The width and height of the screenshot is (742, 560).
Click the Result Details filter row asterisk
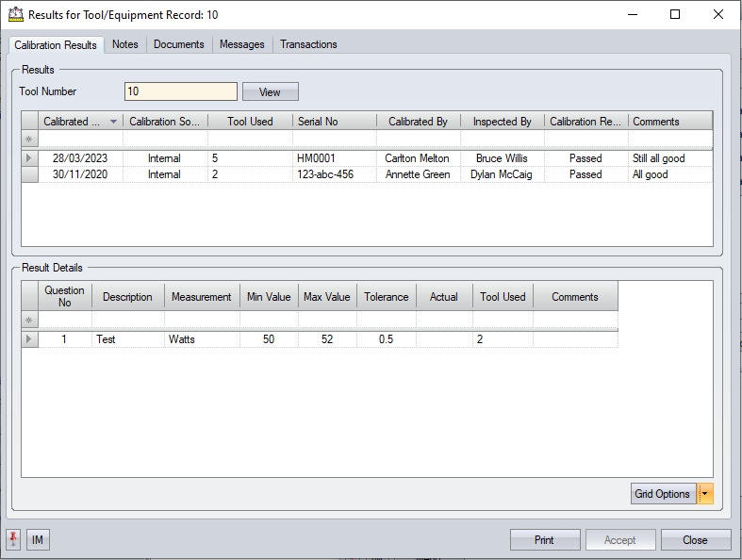point(29,321)
